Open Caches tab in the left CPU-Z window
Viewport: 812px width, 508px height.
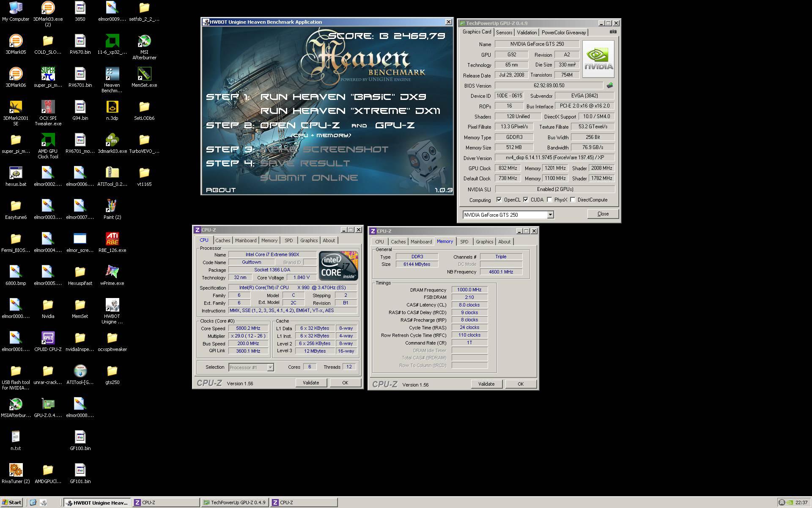223,240
